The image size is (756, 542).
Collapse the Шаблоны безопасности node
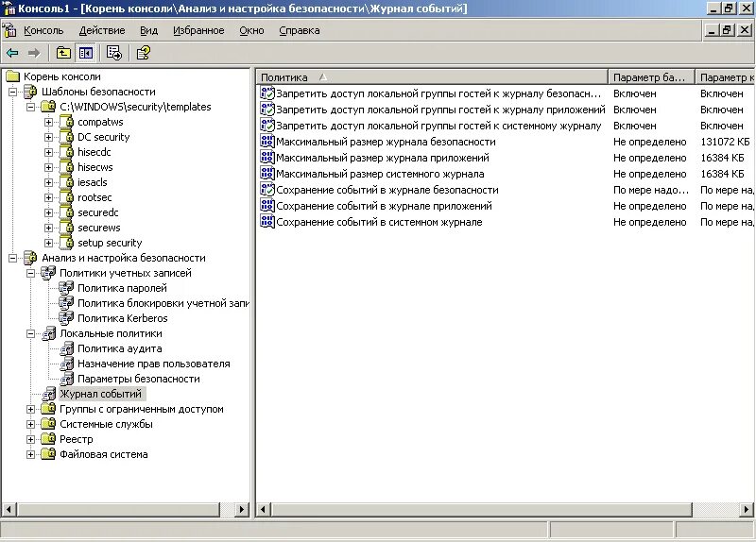click(12, 92)
